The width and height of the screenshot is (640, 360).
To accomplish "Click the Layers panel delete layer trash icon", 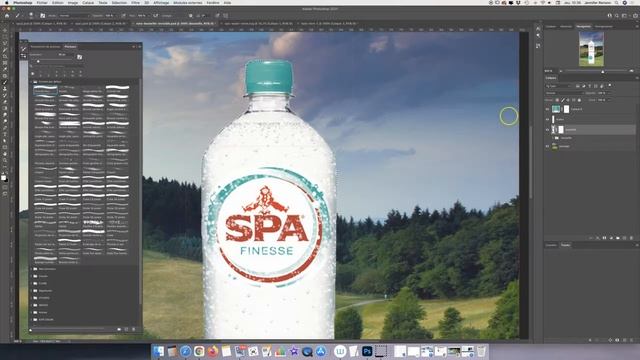I will point(631,238).
